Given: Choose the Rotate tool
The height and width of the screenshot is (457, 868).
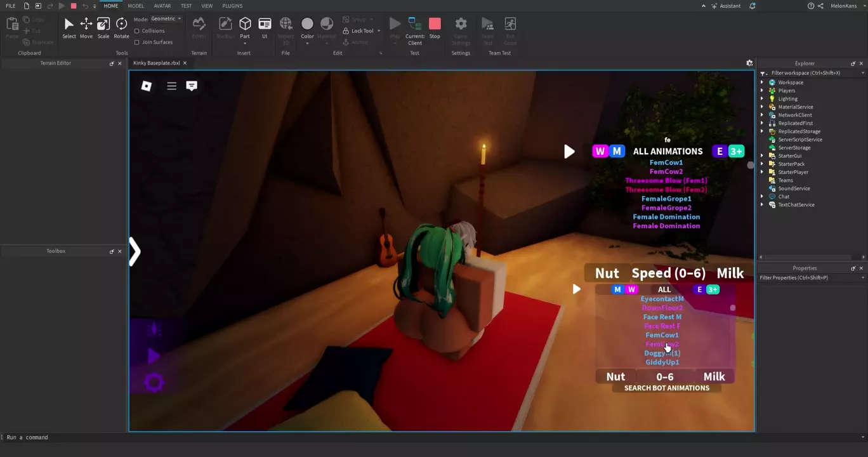Looking at the screenshot, I should tap(121, 27).
